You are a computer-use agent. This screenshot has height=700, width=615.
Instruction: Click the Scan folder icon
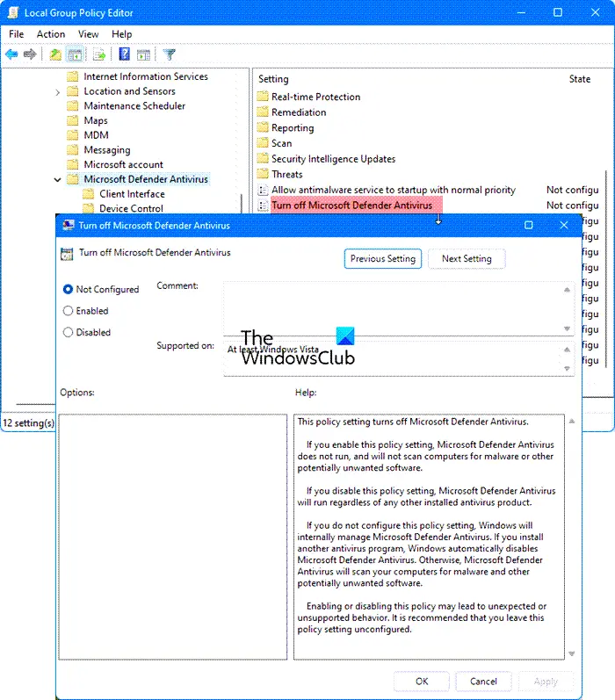tap(263, 143)
